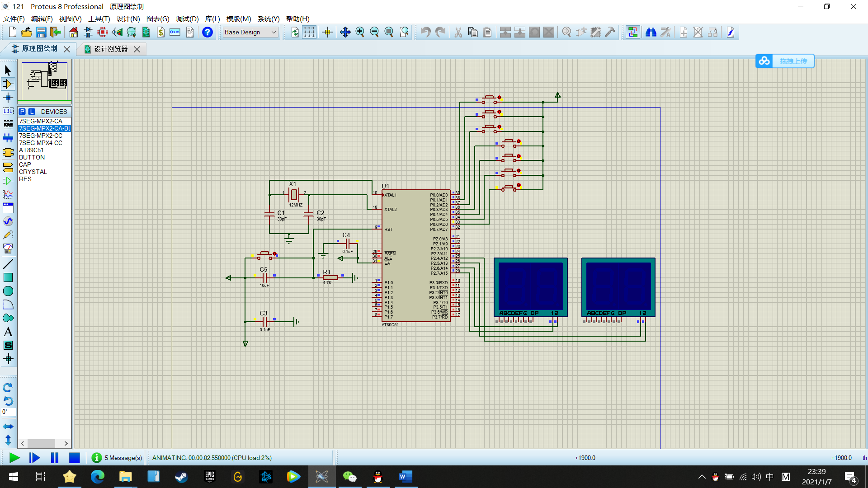Open the 帮助(H) menu
The image size is (868, 488).
pyautogui.click(x=298, y=19)
